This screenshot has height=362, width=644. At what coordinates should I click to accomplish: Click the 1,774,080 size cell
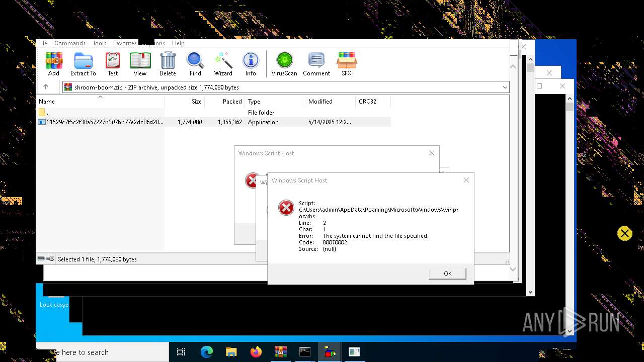190,122
